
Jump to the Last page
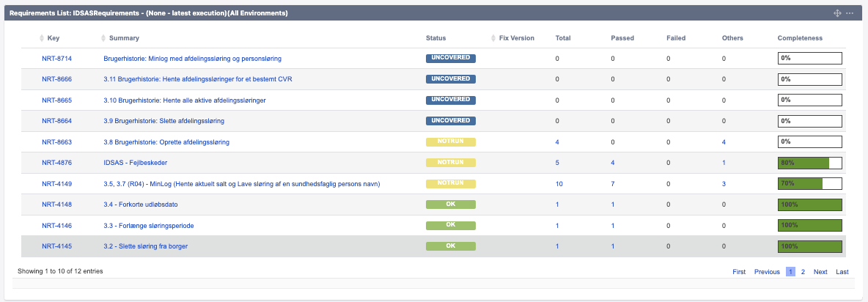point(842,272)
